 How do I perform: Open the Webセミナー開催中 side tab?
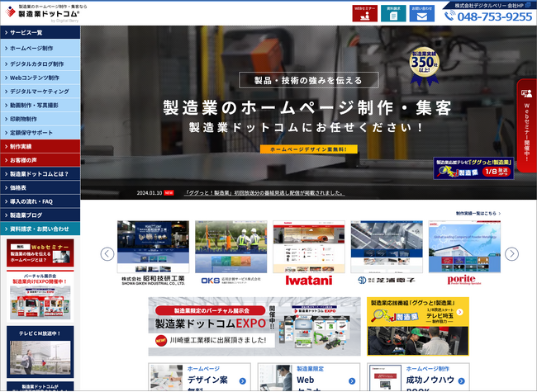point(526,121)
